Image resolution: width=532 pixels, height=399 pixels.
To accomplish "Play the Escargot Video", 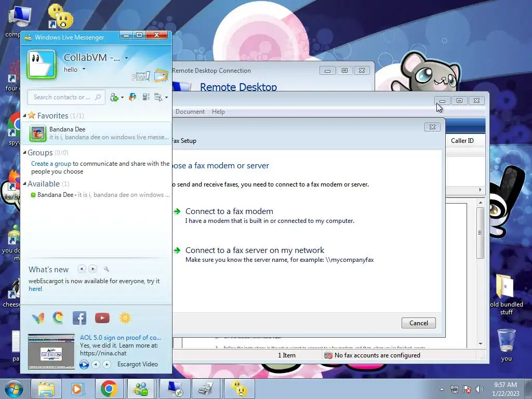I will 84,364.
